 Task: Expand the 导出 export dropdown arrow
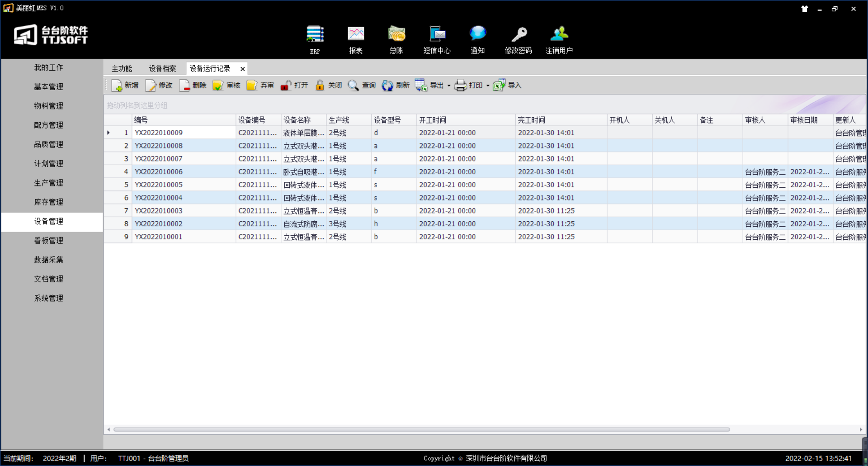tap(449, 86)
